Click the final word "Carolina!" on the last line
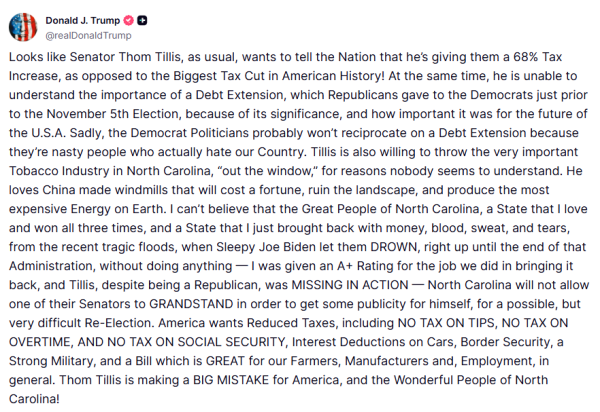Viewport: 600px width, 412px height. [34, 399]
